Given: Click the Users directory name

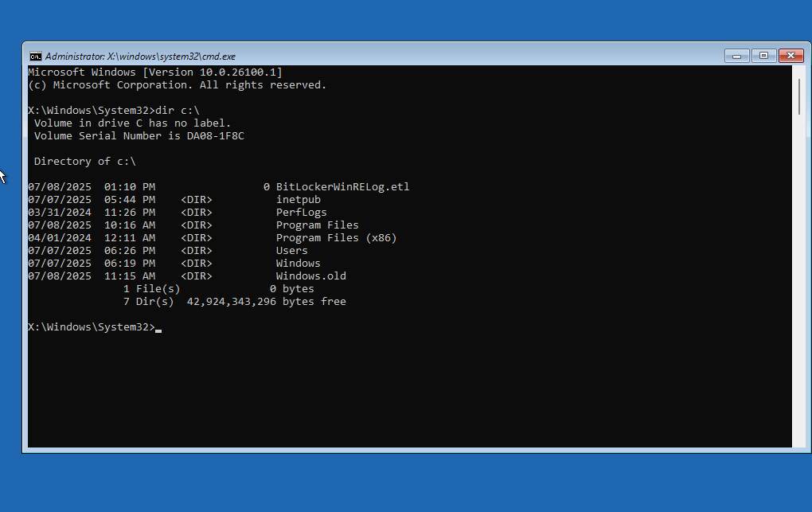Looking at the screenshot, I should [291, 251].
